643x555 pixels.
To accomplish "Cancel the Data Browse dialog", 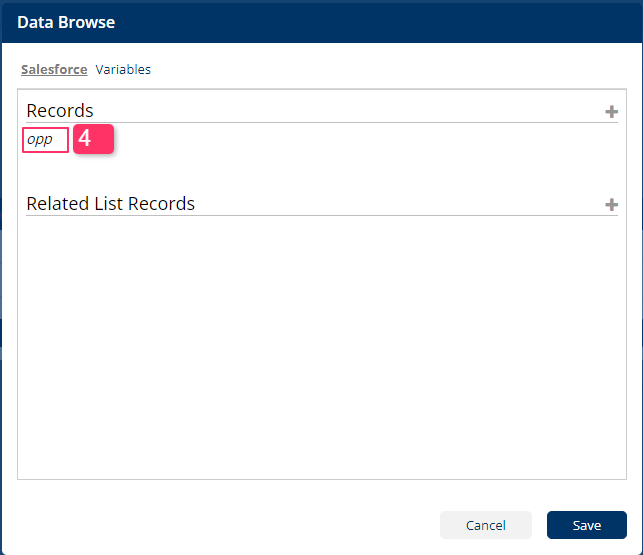I will click(486, 525).
